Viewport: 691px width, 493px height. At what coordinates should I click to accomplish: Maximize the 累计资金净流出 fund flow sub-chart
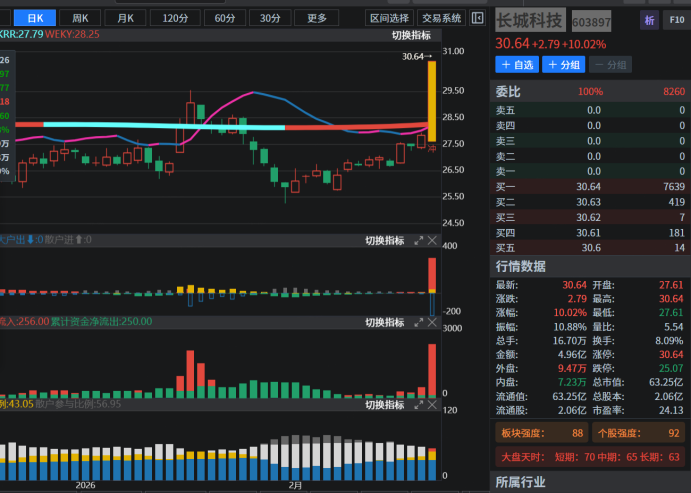418,322
